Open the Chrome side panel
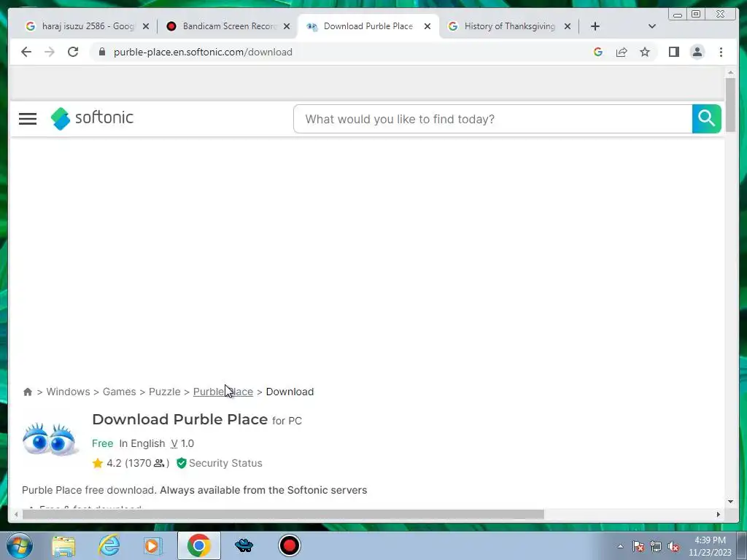The width and height of the screenshot is (747, 560). coord(673,52)
